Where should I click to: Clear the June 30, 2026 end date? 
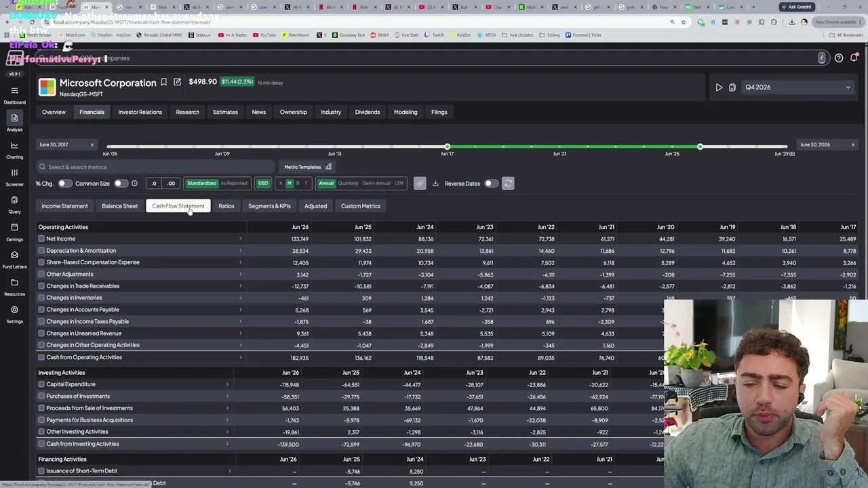point(853,145)
